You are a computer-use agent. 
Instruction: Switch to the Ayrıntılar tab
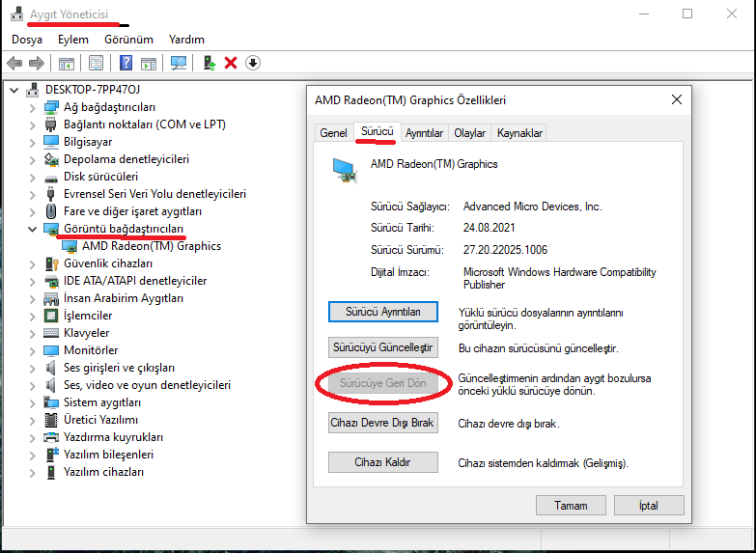coord(424,133)
